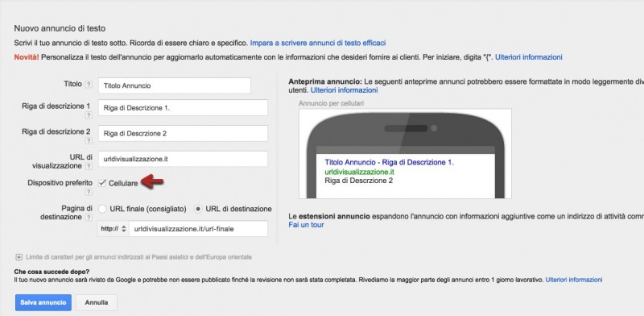Viewport: 644px width, 316px height.
Task: Open Ulteriori informazioni link about ad review
Action: tap(574, 280)
